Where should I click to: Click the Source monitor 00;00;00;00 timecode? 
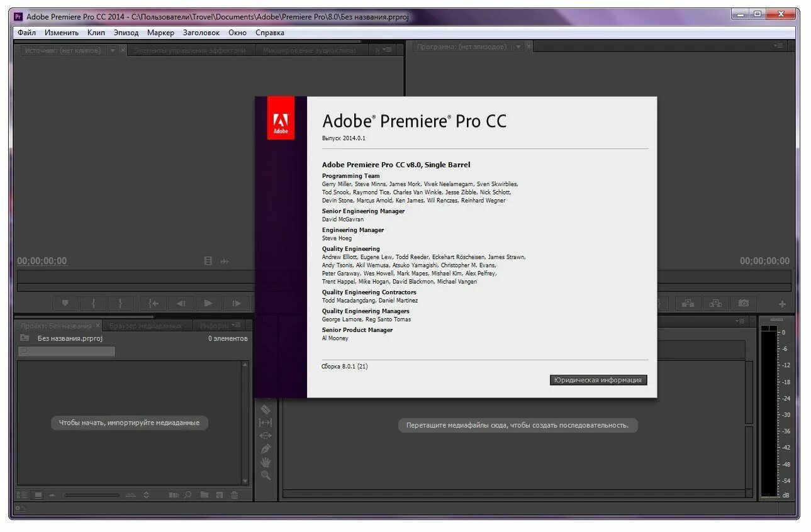pyautogui.click(x=42, y=261)
